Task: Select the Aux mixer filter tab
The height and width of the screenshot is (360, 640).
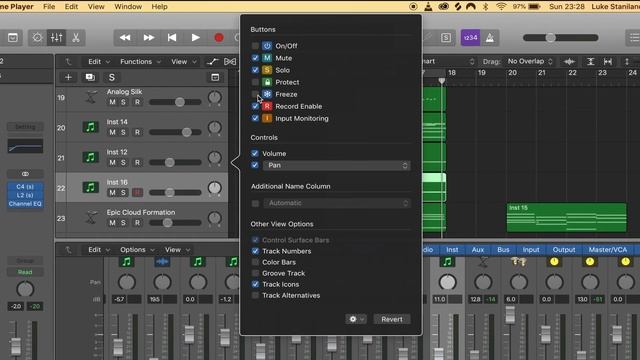Action: pos(478,250)
